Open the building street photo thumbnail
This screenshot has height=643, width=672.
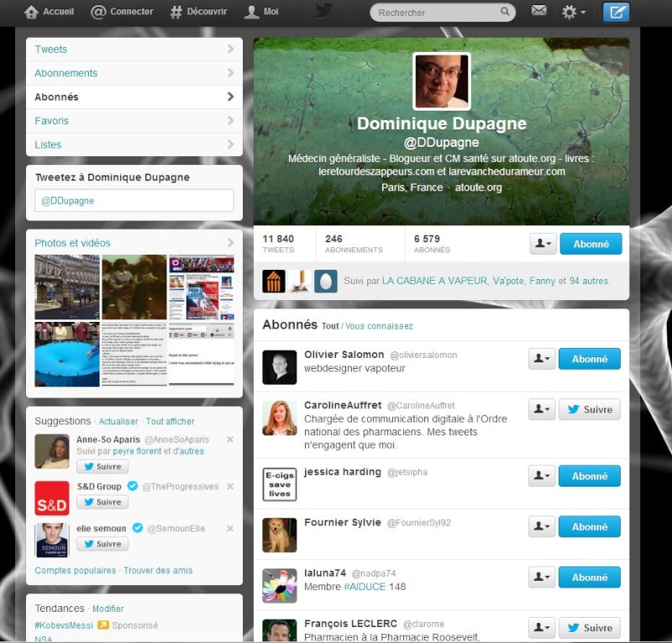67,287
